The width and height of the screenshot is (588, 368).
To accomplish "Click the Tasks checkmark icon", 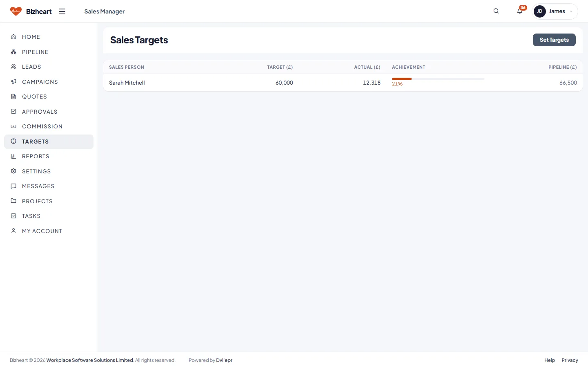I will (x=13, y=216).
